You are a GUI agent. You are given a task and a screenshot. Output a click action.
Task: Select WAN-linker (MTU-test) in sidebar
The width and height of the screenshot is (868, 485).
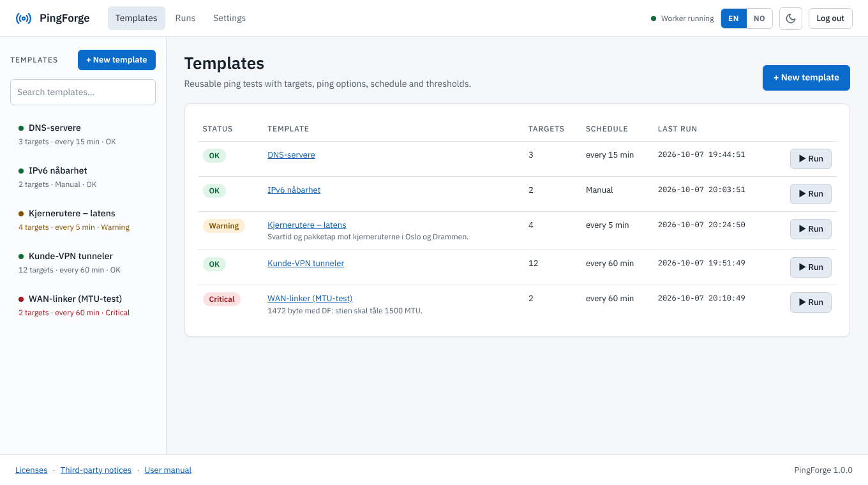[83, 305]
